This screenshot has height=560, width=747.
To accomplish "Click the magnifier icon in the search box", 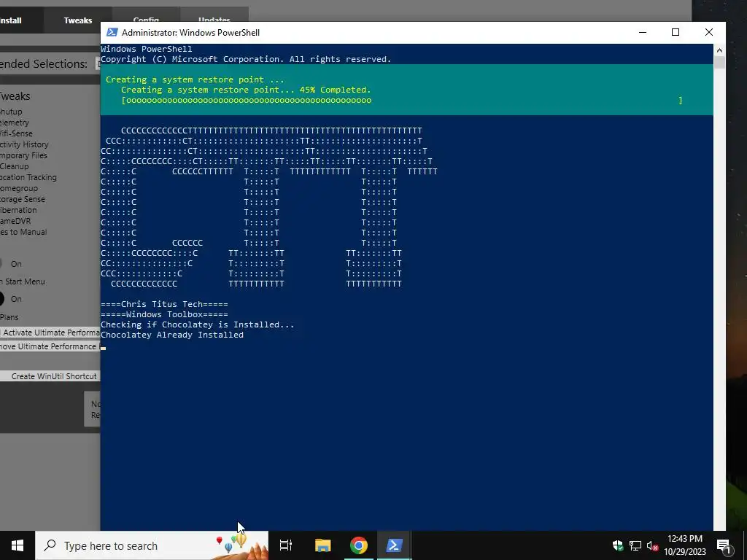I will (50, 545).
